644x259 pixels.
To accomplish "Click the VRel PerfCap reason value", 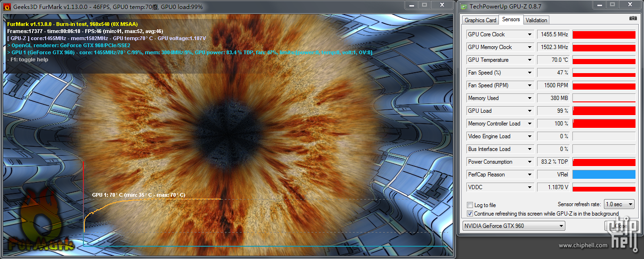I will click(x=554, y=175).
